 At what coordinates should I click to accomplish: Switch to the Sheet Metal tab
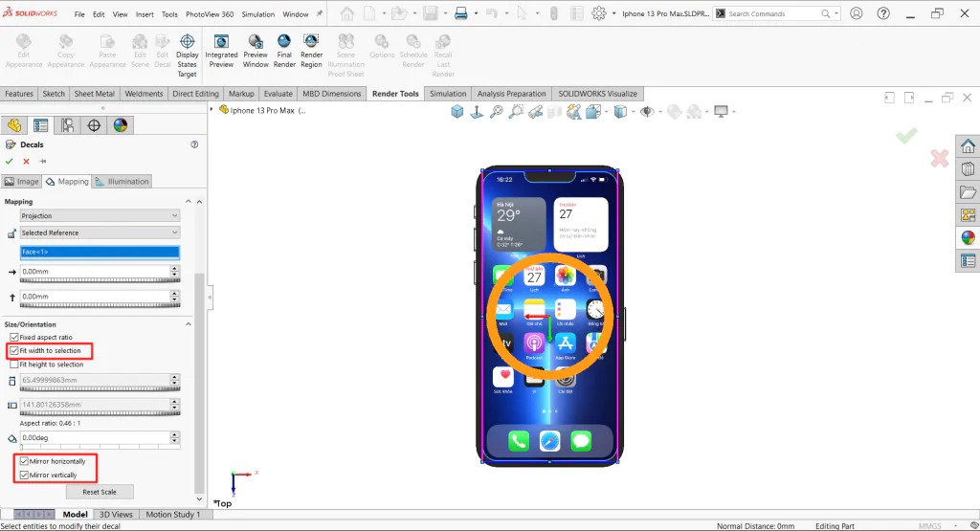point(95,94)
